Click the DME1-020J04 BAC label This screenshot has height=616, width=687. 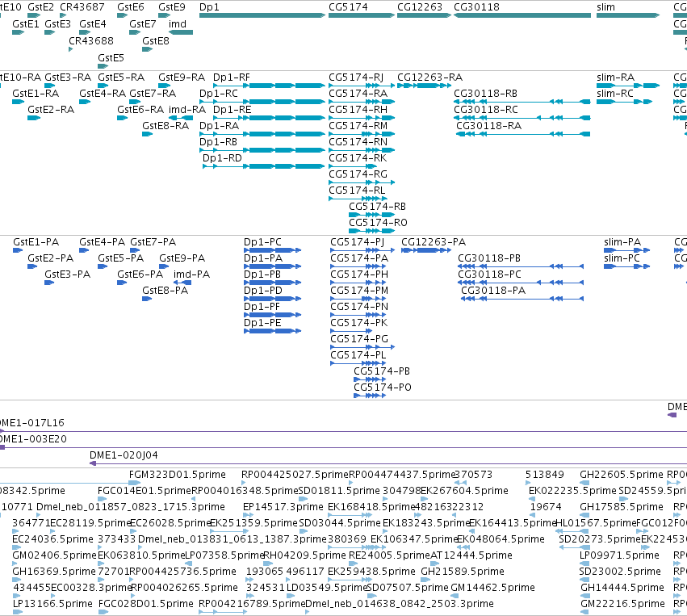124,455
